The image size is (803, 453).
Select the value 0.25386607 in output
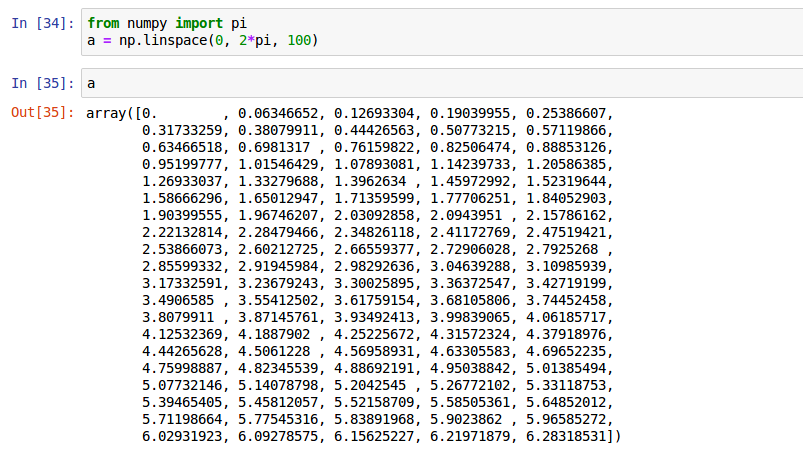(x=566, y=113)
